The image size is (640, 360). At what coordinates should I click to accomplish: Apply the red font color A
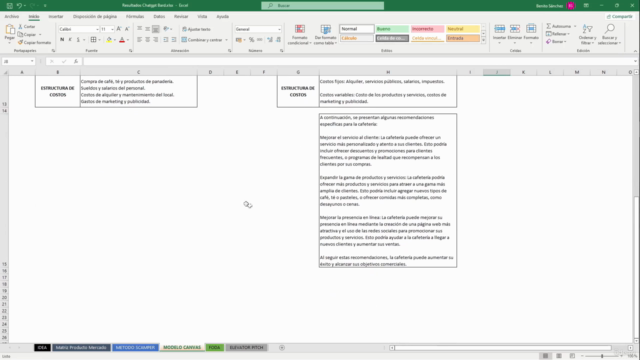click(x=122, y=40)
